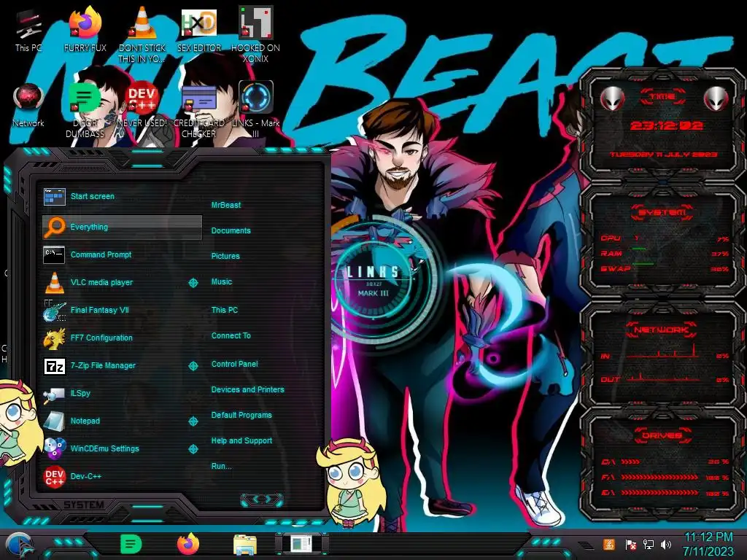Screen dimensions: 747x560
Task: Click the 23:12:02 clock in TIME widget
Action: 667,125
